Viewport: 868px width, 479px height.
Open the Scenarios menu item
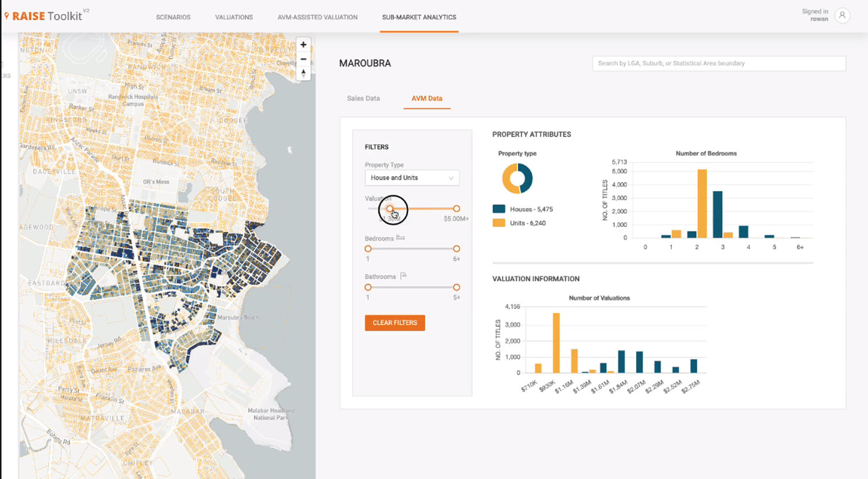tap(173, 17)
